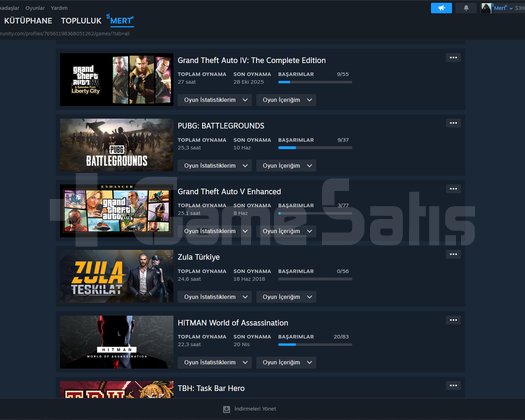
Task: Expand Oyun İçeriğim for Grand Theft Auto V
Action: 286,231
